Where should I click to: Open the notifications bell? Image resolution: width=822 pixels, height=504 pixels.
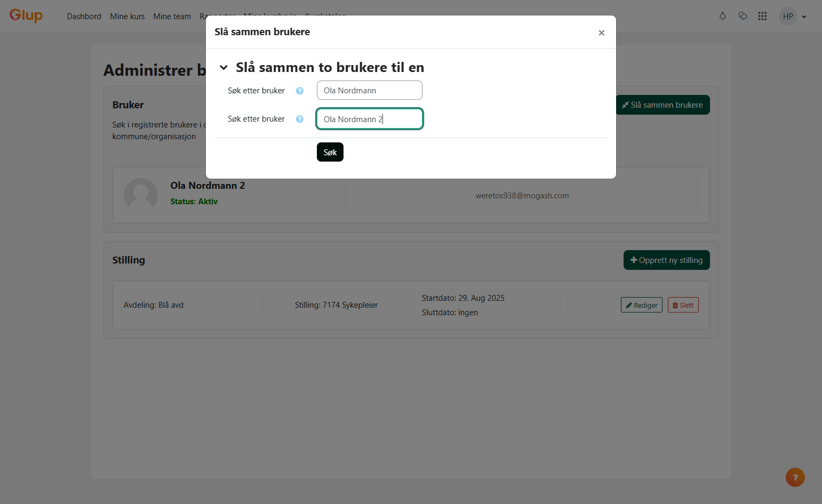click(x=723, y=16)
